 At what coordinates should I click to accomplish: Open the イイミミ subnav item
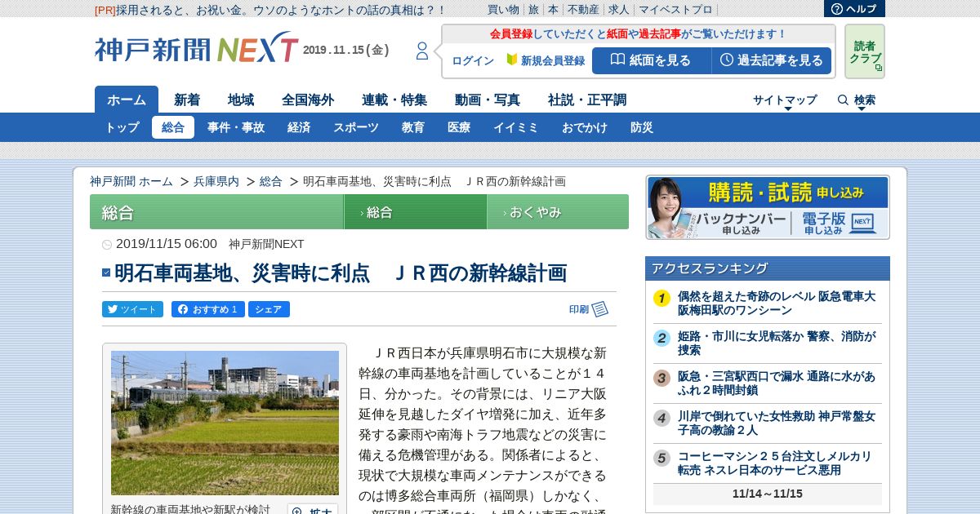(x=516, y=127)
